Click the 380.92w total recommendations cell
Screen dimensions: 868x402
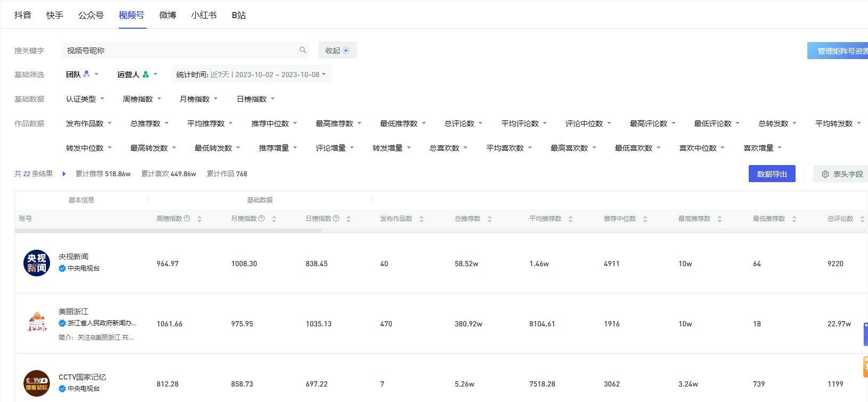click(x=469, y=324)
